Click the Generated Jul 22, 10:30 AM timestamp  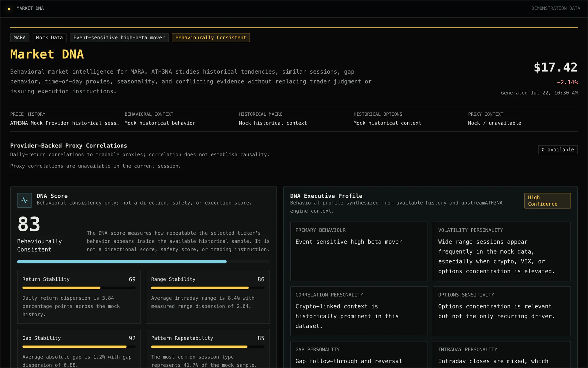pyautogui.click(x=539, y=93)
